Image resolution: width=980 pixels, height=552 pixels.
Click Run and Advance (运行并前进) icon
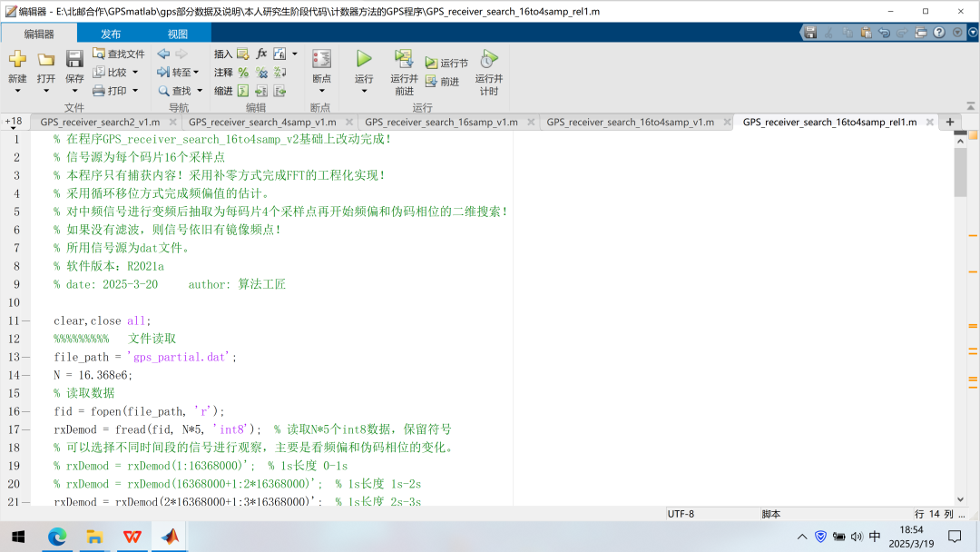click(x=404, y=59)
